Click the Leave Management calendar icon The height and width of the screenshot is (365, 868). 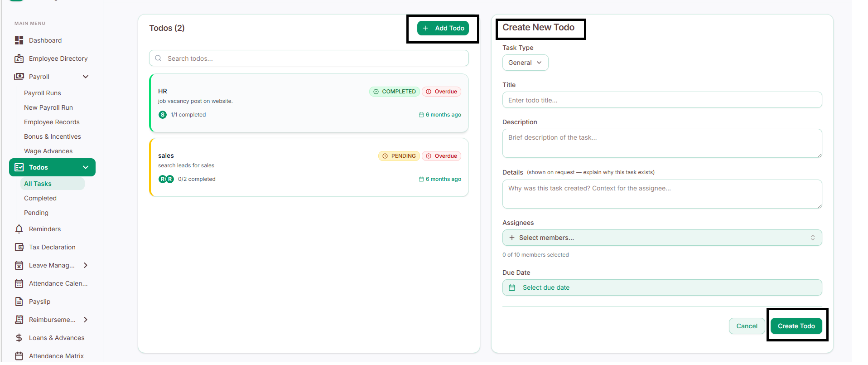(x=19, y=265)
